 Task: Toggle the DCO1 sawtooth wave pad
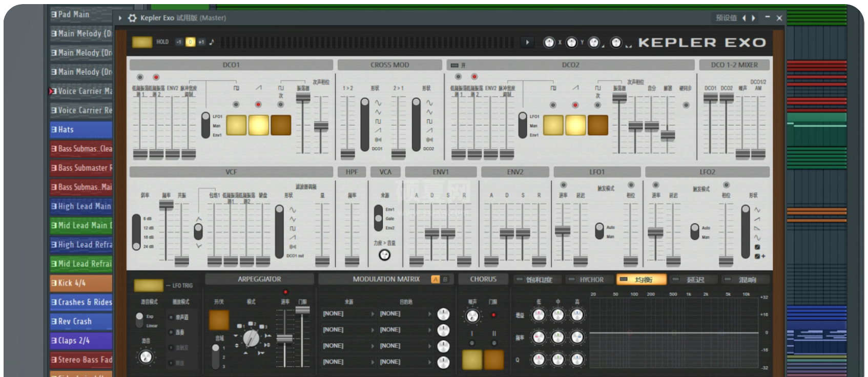click(x=259, y=125)
